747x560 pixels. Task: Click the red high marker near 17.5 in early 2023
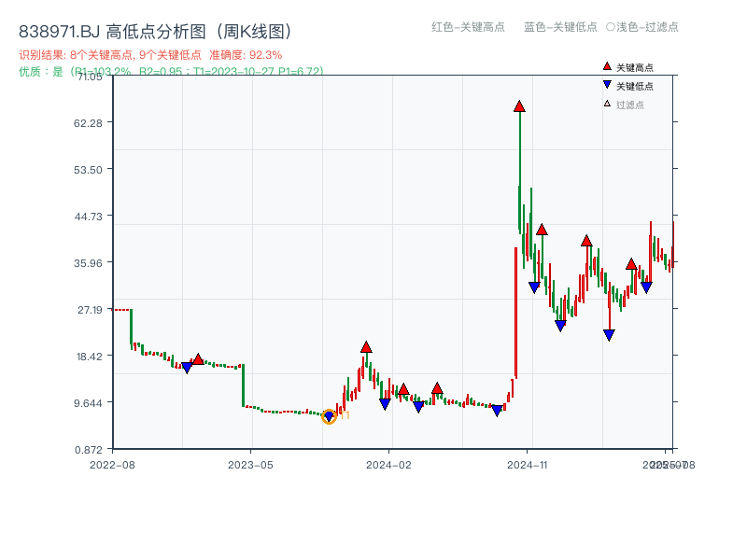198,359
